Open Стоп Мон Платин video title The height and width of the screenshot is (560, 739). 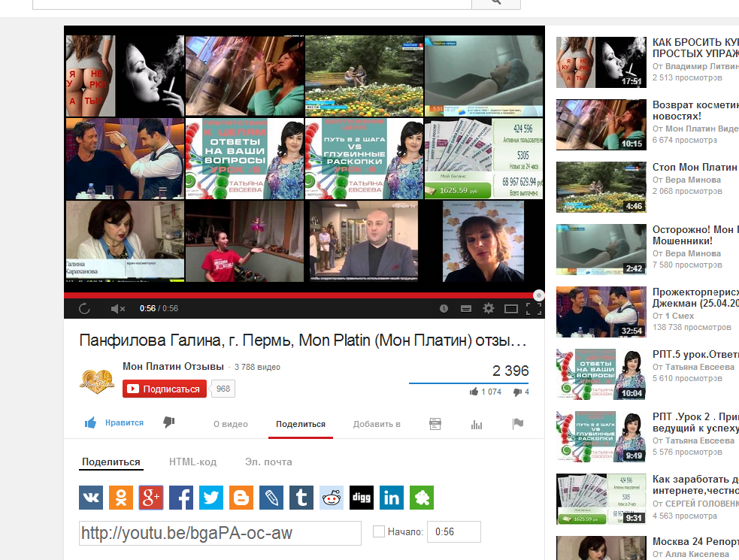(x=695, y=168)
